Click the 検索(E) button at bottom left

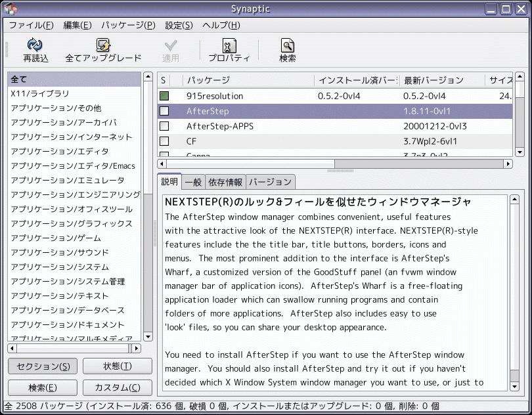point(43,387)
